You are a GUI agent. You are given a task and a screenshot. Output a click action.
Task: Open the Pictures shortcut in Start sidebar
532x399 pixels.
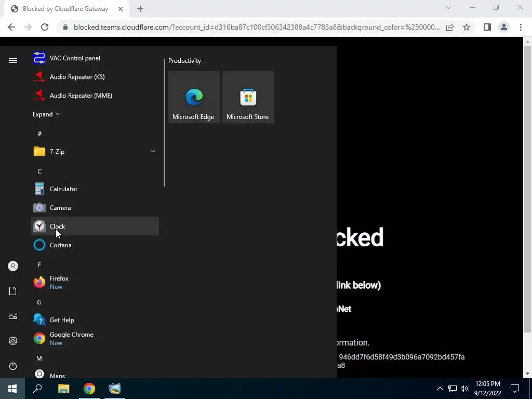[x=13, y=316]
